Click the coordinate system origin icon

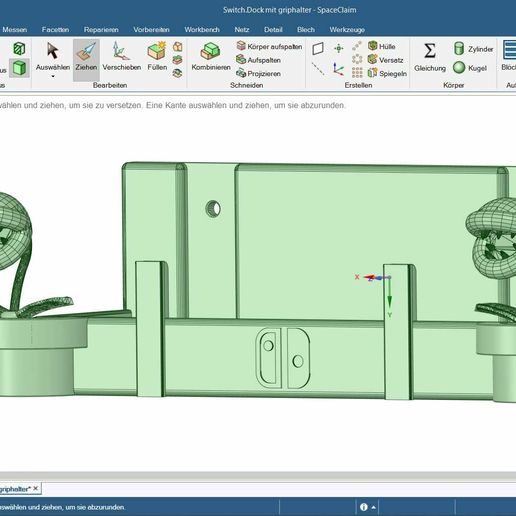coord(339,69)
